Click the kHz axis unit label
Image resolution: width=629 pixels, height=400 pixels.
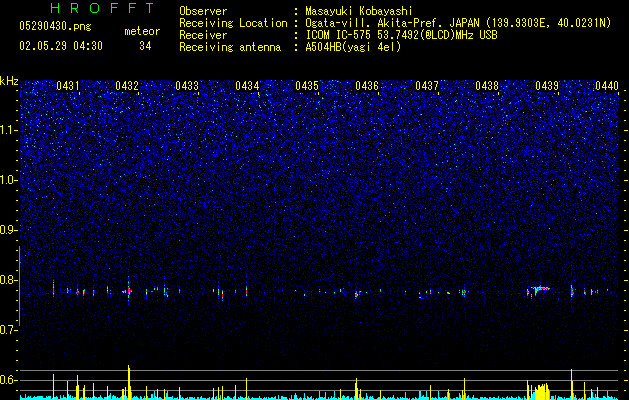[9, 81]
